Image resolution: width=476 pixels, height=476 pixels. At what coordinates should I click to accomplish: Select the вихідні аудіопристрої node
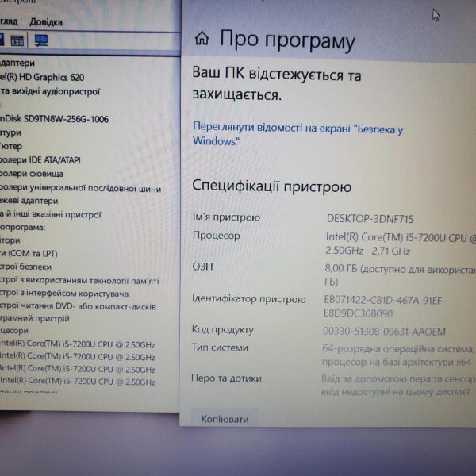tap(50, 91)
